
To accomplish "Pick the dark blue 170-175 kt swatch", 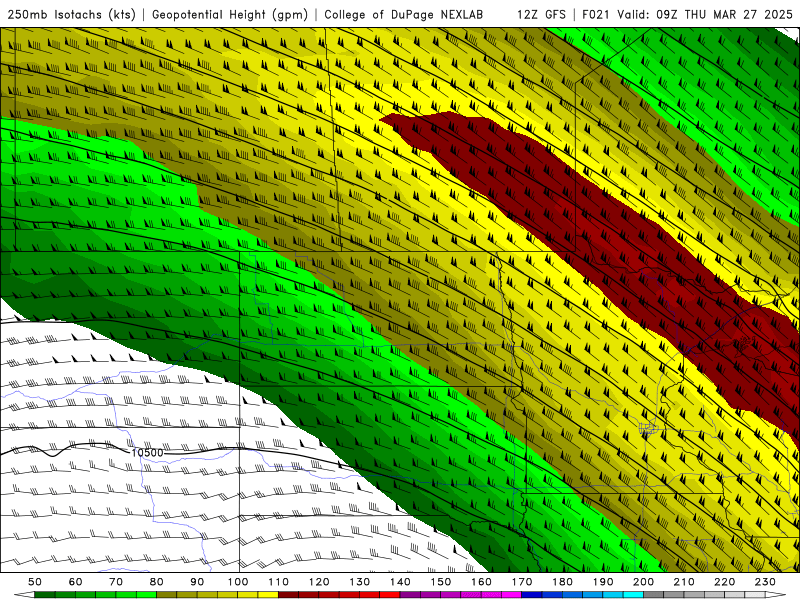I will tap(532, 595).
